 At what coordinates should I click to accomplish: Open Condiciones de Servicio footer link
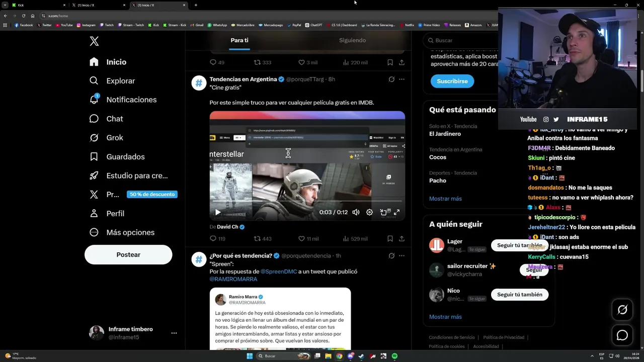(x=451, y=337)
